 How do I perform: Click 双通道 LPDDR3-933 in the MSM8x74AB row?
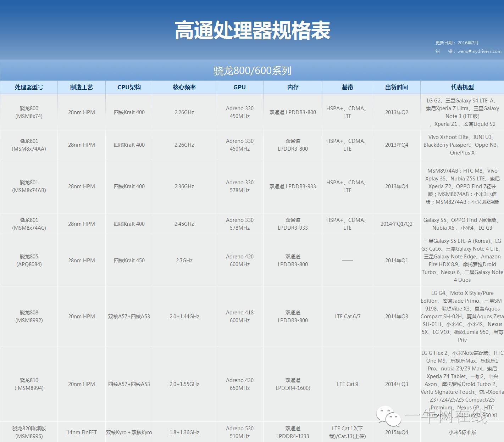pos(293,186)
